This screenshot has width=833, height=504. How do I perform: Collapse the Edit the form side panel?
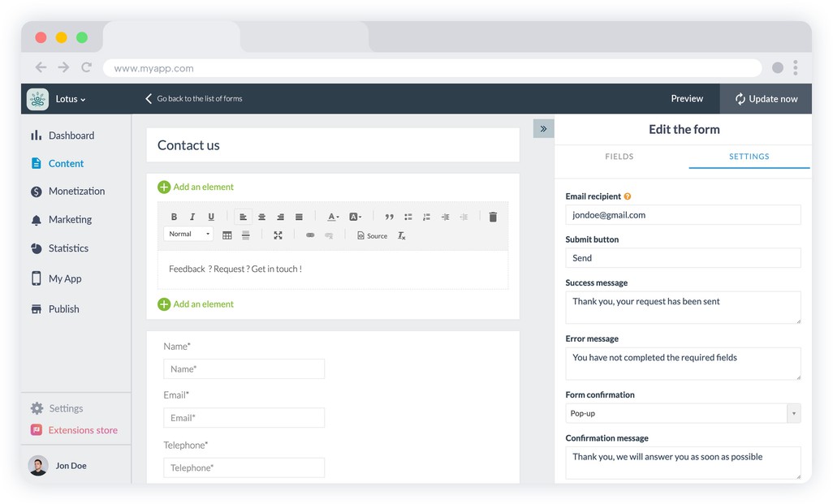pyautogui.click(x=543, y=128)
